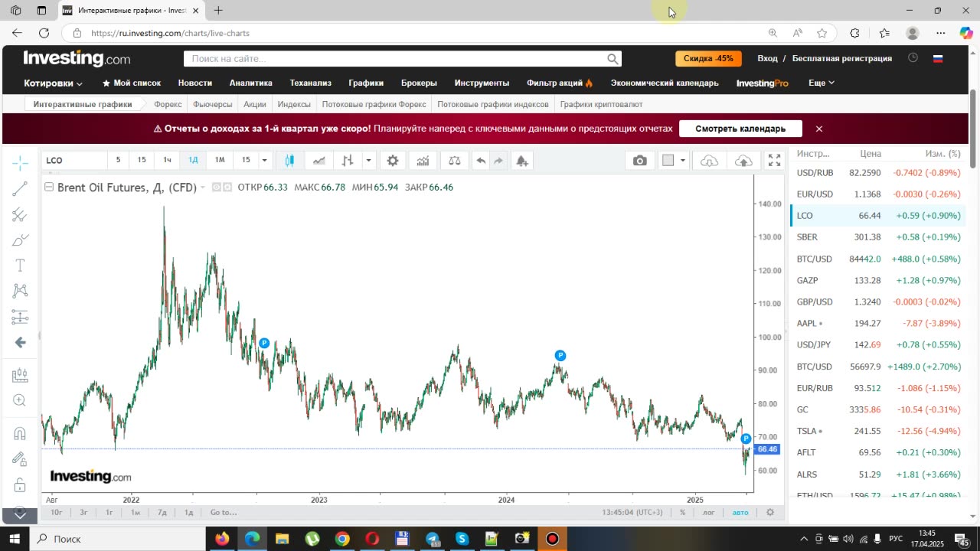The height and width of the screenshot is (551, 980).
Task: Click Смотреть календарь button
Action: pyautogui.click(x=740, y=129)
